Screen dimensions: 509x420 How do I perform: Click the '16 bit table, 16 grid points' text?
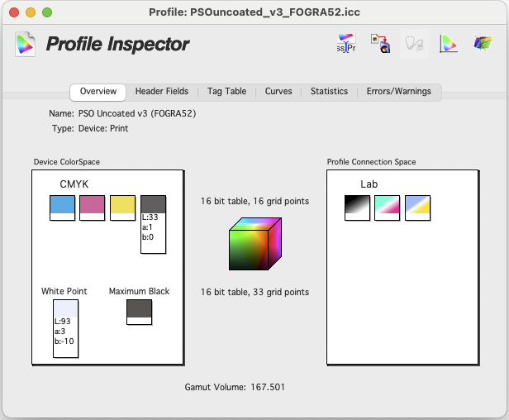(254, 202)
